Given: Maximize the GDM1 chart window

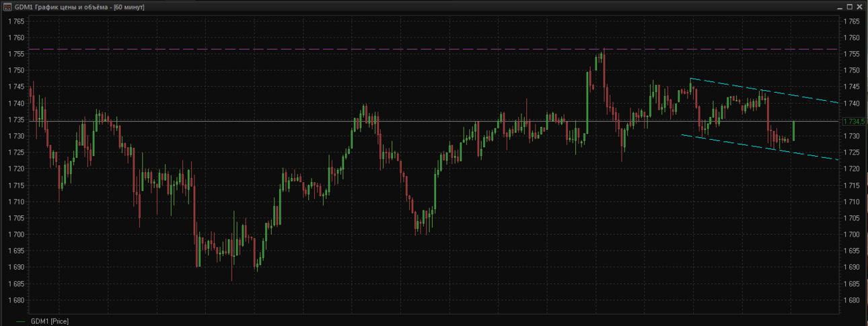Looking at the screenshot, I should (x=849, y=7).
